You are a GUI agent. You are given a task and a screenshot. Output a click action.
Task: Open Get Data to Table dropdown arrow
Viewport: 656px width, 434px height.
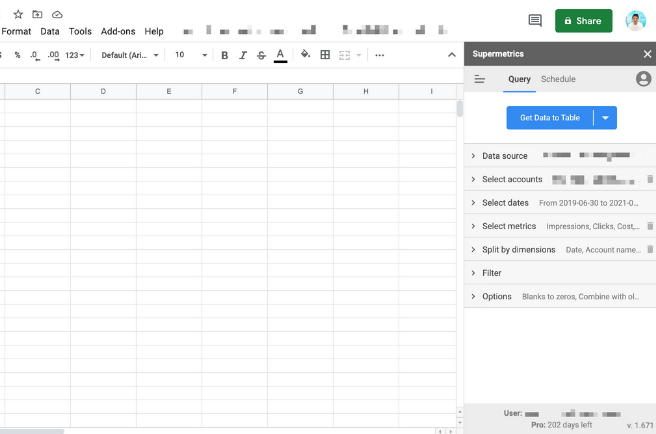coord(605,118)
